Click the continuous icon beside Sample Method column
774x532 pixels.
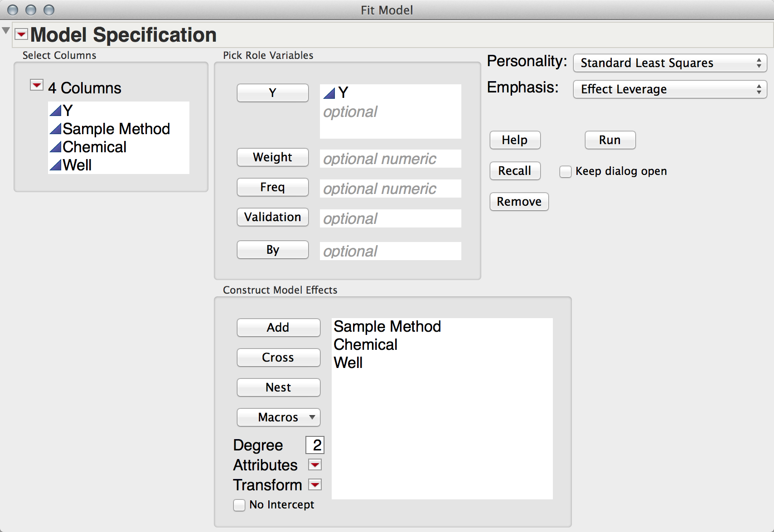coord(55,129)
